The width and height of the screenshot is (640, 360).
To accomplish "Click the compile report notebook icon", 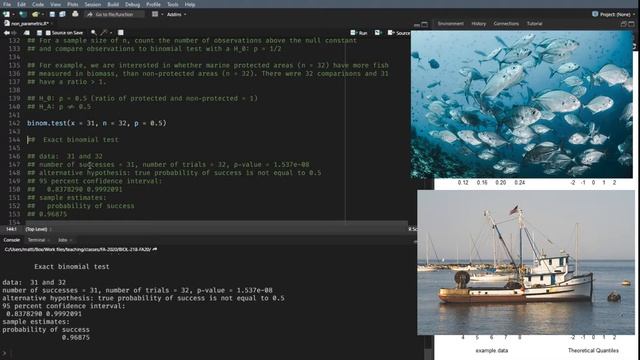I will tap(121, 33).
